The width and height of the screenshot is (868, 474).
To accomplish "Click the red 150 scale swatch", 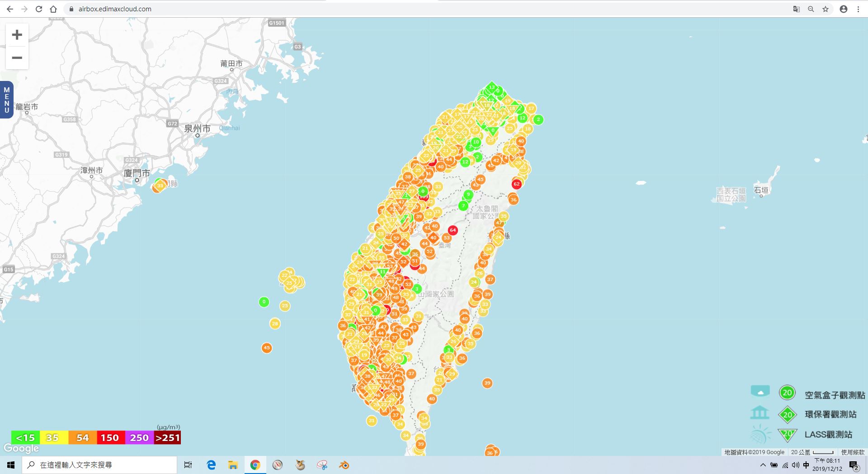I will pos(110,437).
